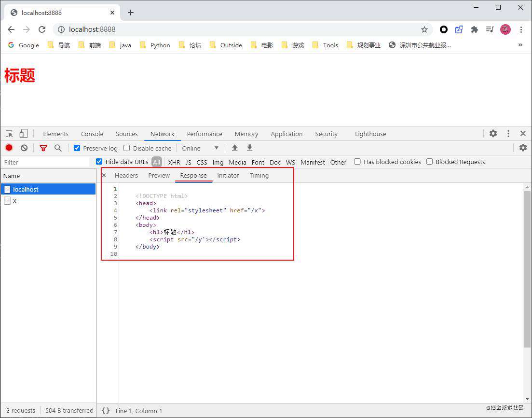Filter requests by XHR

click(174, 162)
